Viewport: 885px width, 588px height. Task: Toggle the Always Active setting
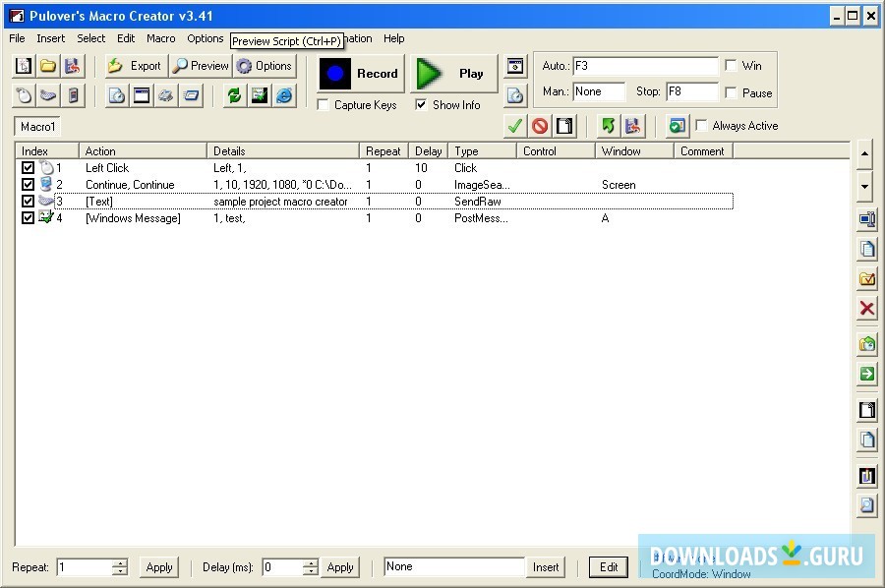701,126
